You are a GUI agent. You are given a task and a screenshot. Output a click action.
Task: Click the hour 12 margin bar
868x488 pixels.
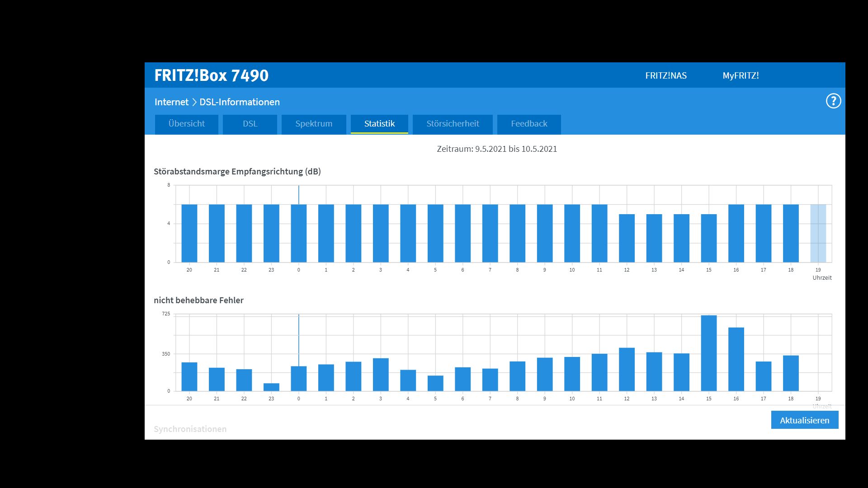pos(627,238)
